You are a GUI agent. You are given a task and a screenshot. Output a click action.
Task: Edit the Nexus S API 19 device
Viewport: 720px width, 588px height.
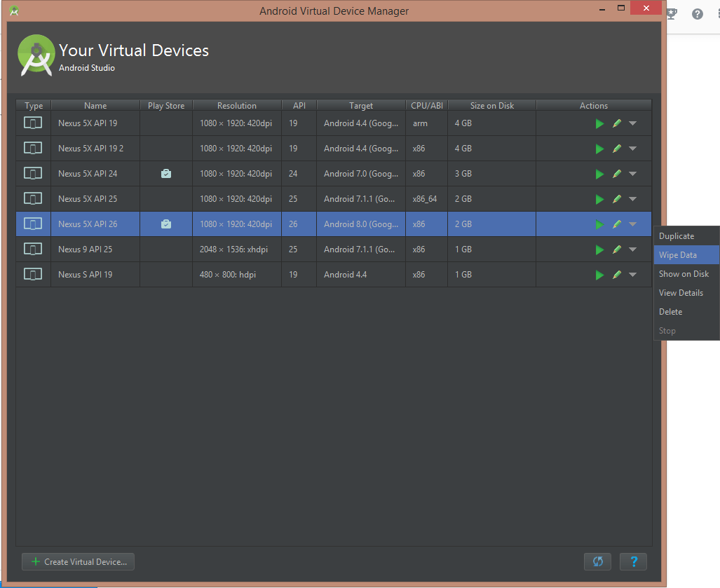click(x=617, y=275)
